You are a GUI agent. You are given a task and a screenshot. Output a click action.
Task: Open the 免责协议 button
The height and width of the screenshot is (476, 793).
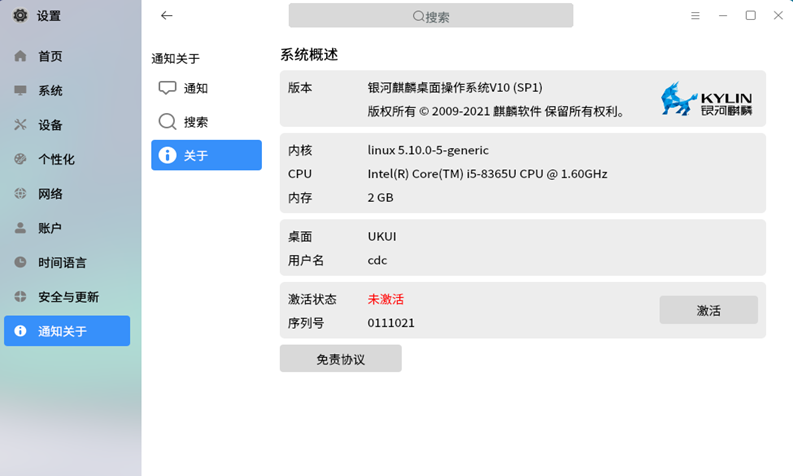(340, 359)
